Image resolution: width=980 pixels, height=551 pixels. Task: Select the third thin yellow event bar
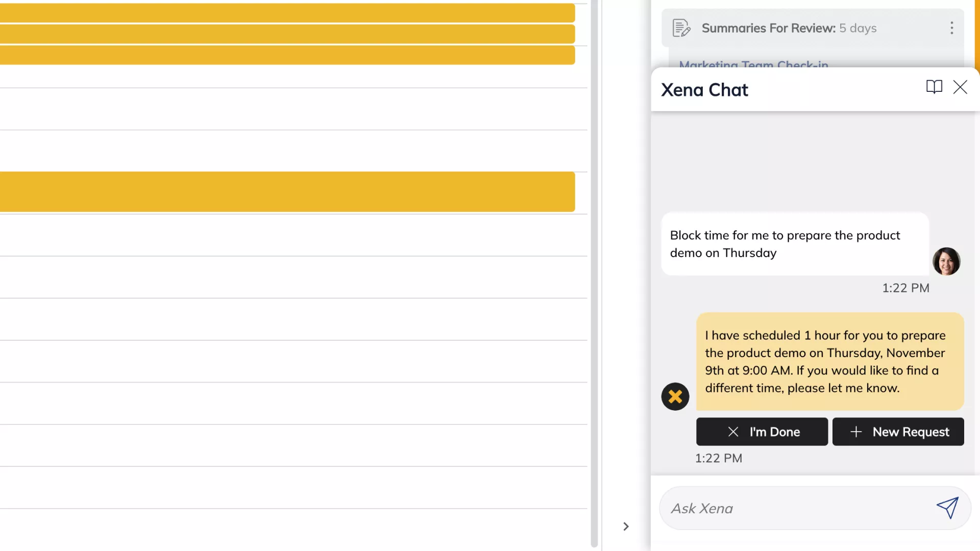point(287,55)
